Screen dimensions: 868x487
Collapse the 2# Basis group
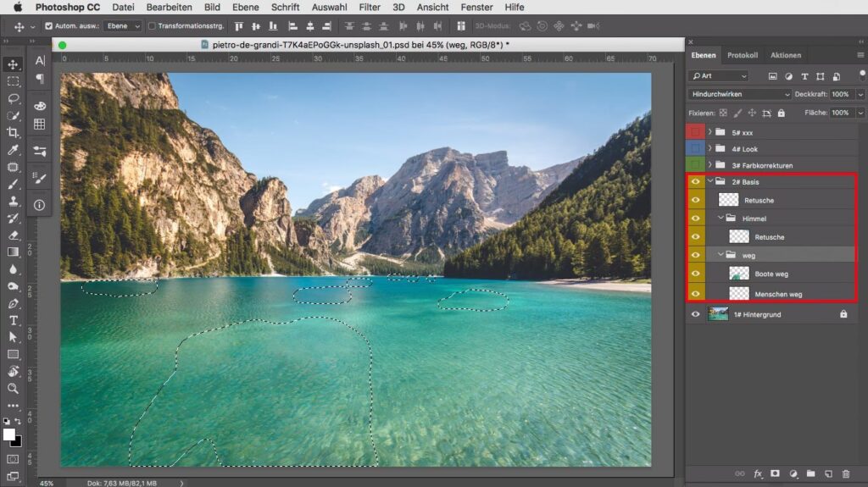coord(709,181)
